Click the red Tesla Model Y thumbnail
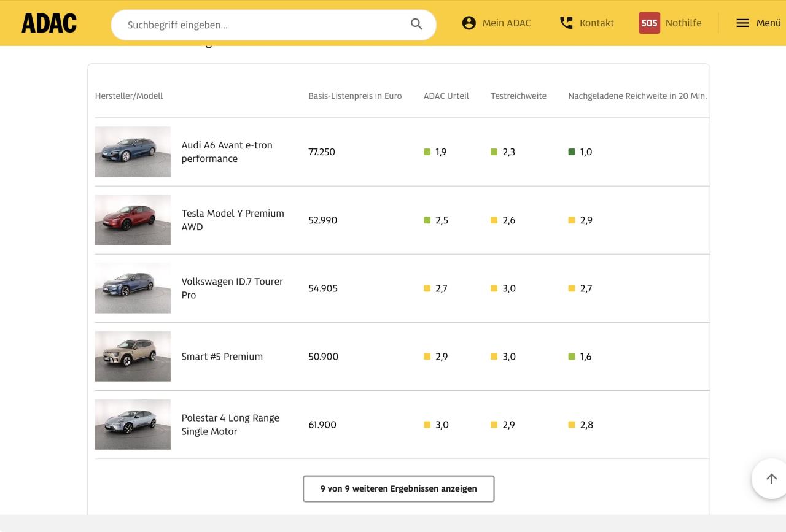This screenshot has width=786, height=532. [x=133, y=220]
